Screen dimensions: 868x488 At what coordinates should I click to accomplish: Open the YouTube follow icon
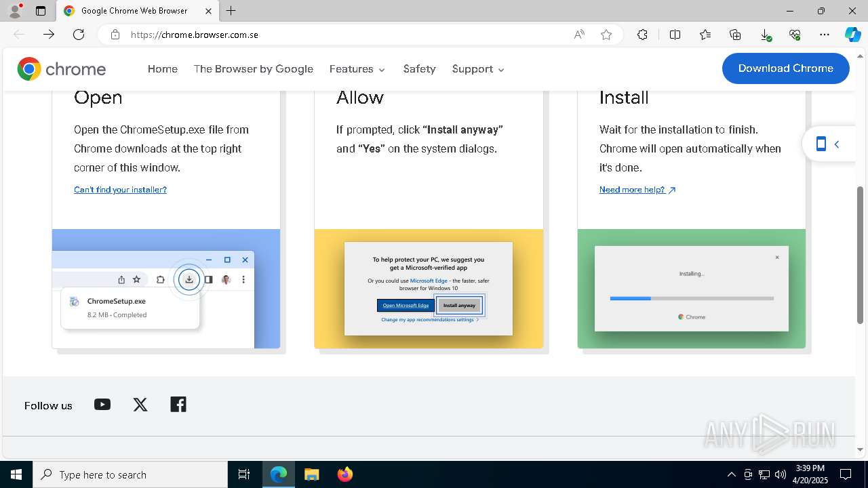click(102, 405)
